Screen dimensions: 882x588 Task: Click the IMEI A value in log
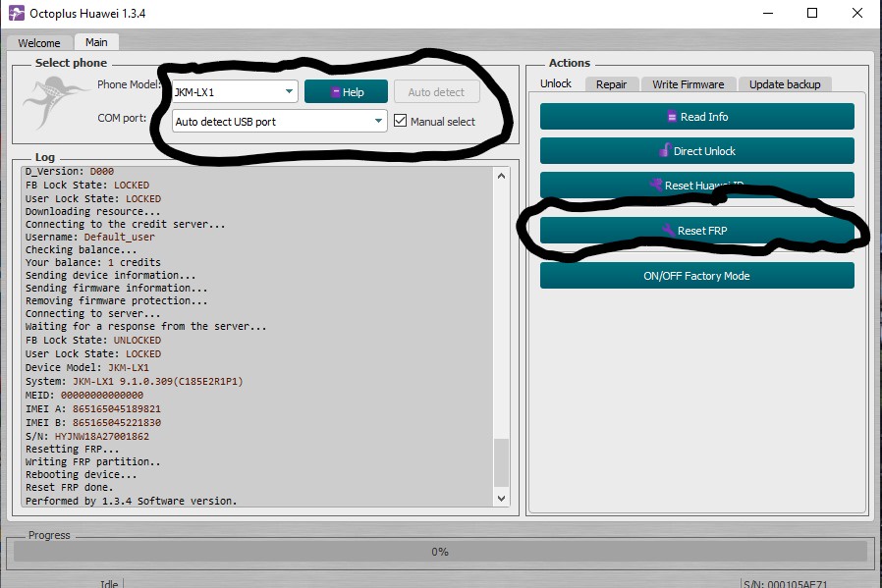(117, 408)
